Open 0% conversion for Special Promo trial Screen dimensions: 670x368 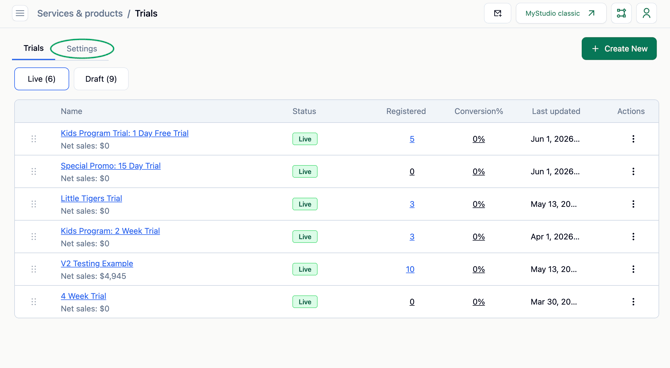point(479,172)
